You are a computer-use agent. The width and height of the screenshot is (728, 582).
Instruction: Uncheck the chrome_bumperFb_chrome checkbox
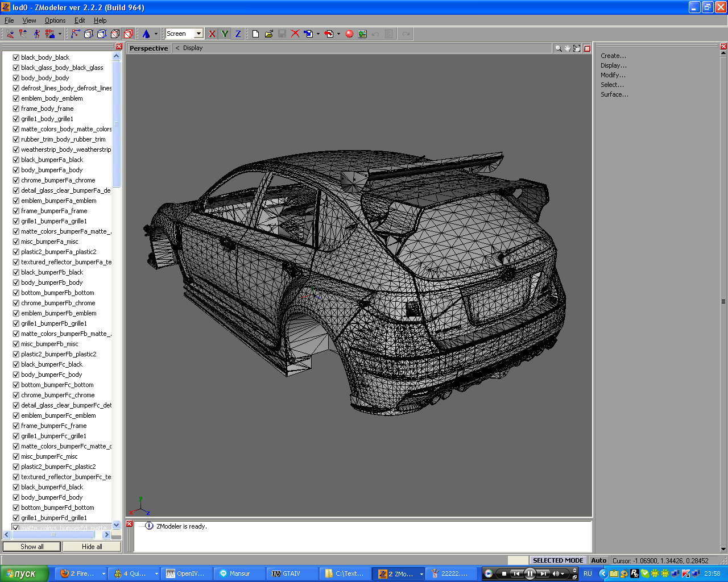[16, 303]
